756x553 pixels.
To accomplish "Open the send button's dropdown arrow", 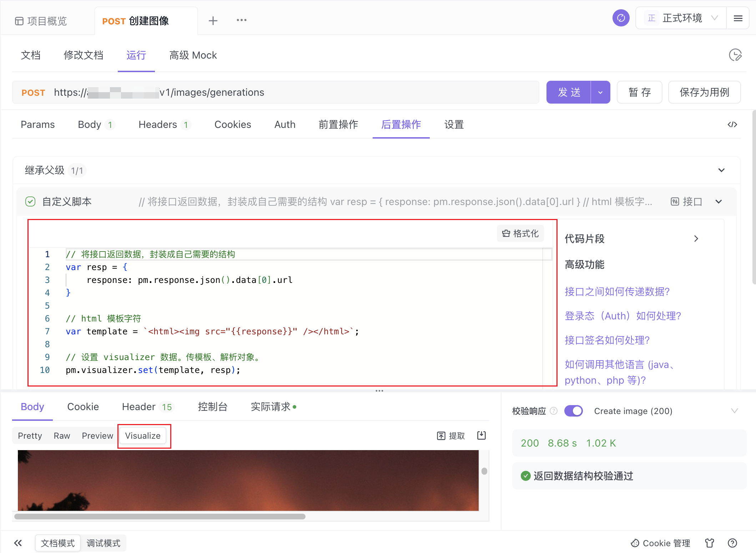I will [601, 92].
